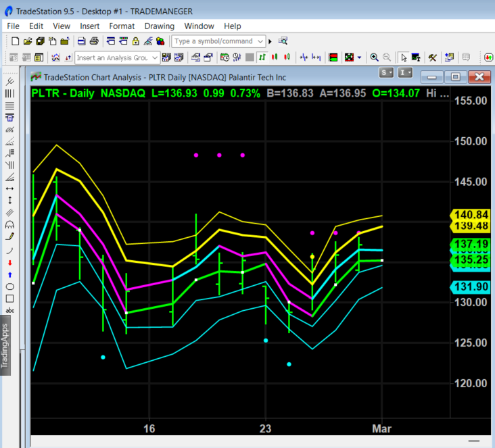Open the I dropdown in chart title

[405, 73]
